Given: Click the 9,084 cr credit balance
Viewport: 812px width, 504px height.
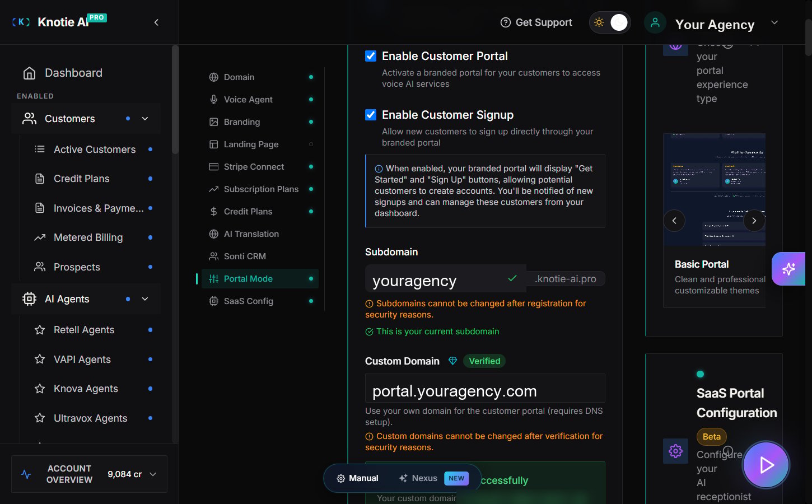Looking at the screenshot, I should 124,474.
